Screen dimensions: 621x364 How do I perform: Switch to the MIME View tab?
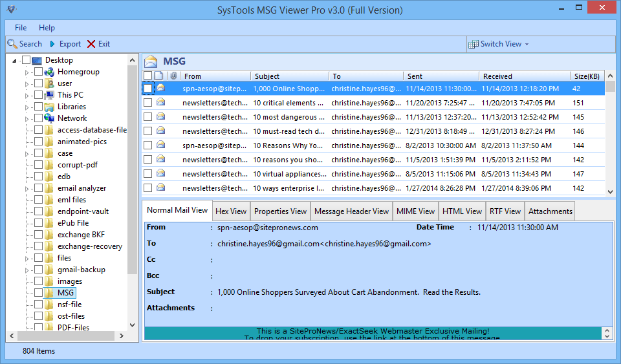[x=415, y=211]
